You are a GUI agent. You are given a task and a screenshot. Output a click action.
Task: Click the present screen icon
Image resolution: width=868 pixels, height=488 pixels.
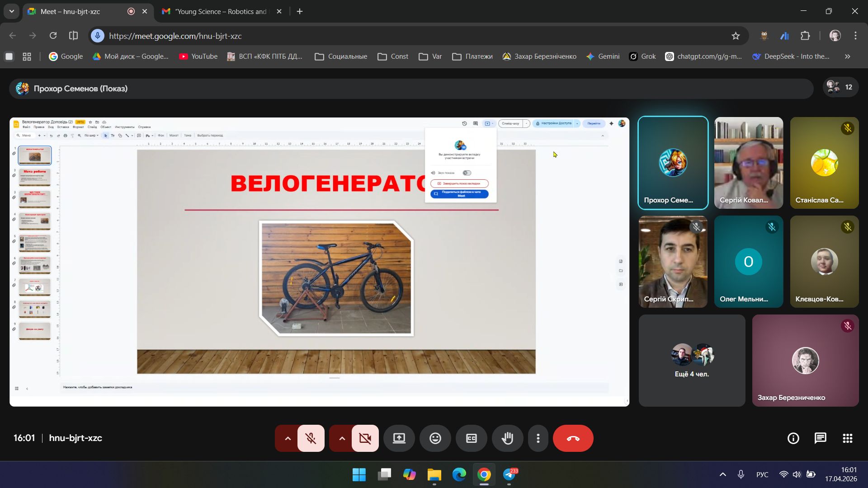click(x=399, y=438)
